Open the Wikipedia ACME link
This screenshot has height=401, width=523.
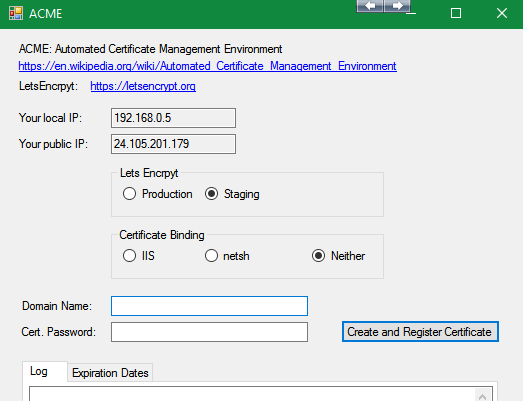click(207, 66)
